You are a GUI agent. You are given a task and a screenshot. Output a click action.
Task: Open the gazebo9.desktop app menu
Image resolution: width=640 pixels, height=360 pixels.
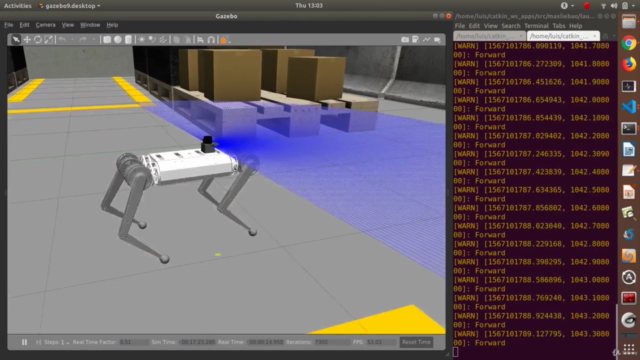pos(69,6)
